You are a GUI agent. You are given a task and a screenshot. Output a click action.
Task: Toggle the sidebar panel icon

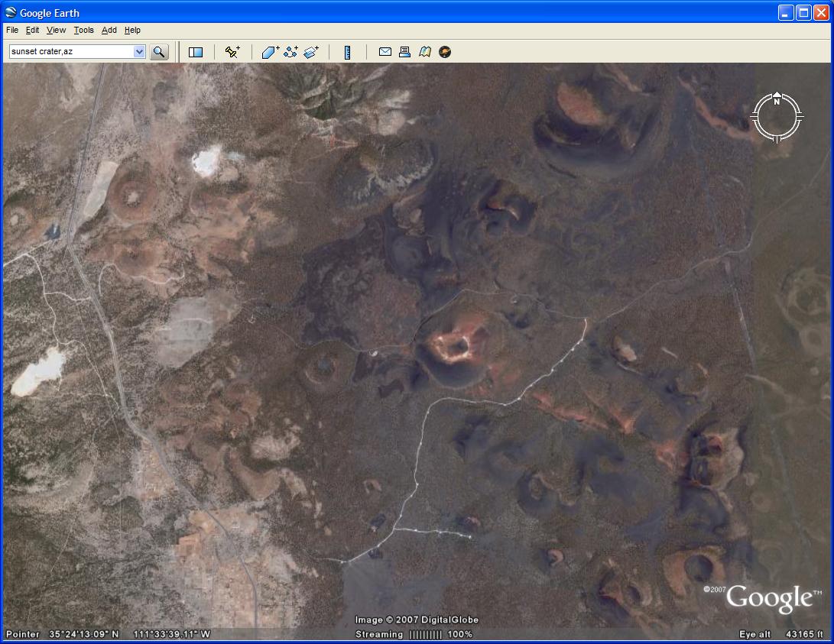click(196, 52)
